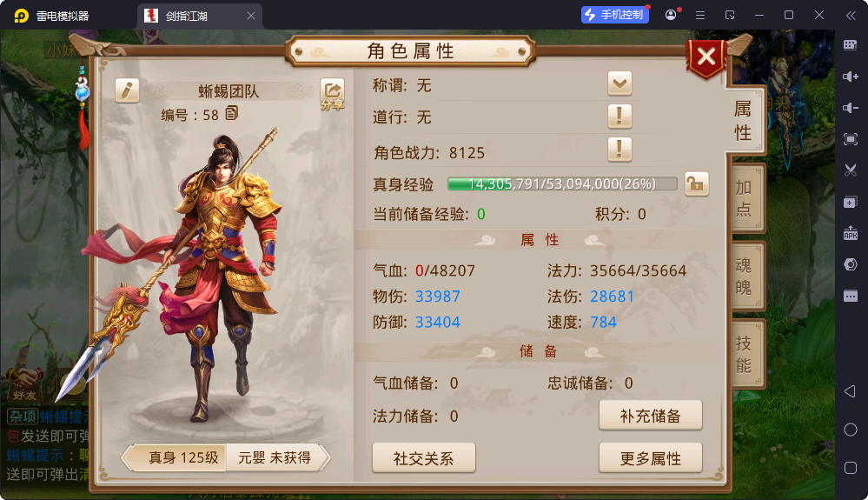The width and height of the screenshot is (868, 500).
Task: Select the 技能 side tab
Action: click(x=745, y=355)
